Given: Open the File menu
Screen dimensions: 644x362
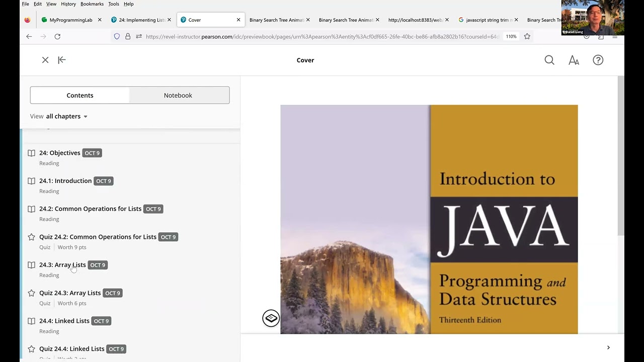Looking at the screenshot, I should [25, 4].
